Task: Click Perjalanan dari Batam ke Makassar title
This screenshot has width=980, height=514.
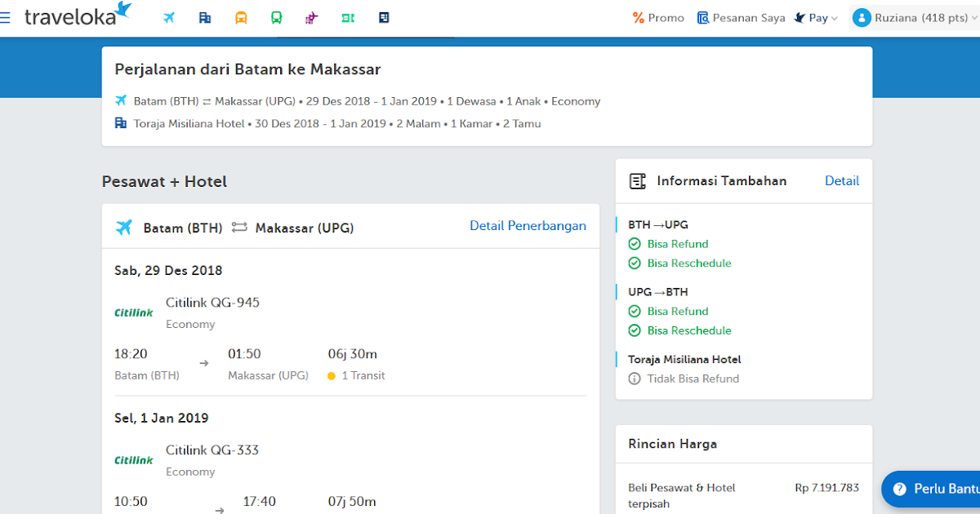Action: tap(247, 70)
